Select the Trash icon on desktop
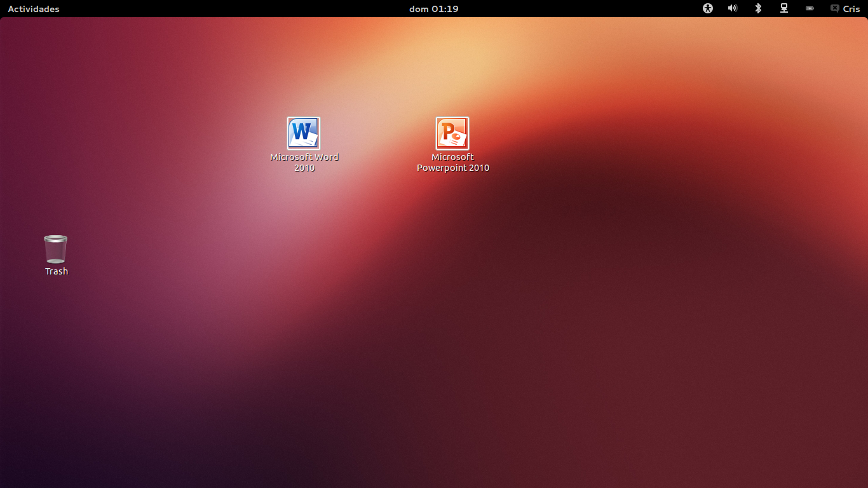Screen dimensions: 868x488 (55, 249)
